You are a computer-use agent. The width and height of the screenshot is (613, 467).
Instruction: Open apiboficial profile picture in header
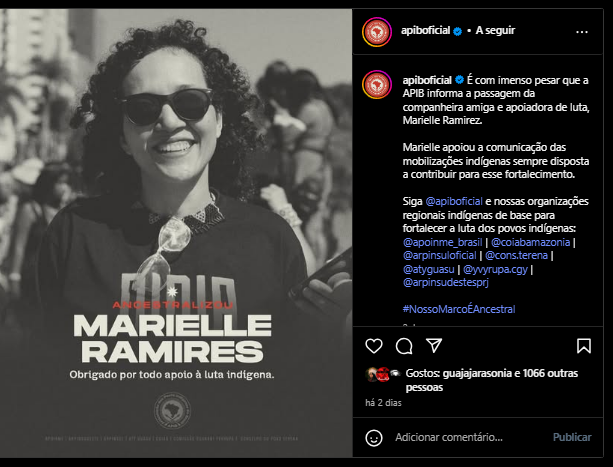[x=377, y=32]
